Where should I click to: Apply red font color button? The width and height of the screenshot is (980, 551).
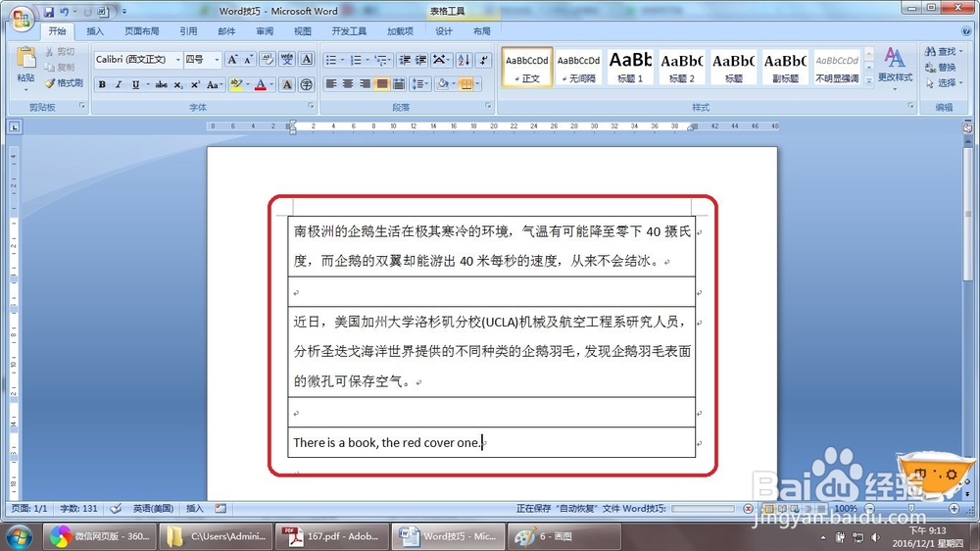click(x=262, y=84)
